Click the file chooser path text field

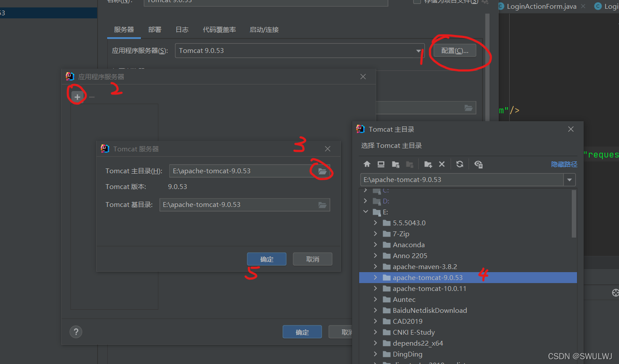[x=462, y=180]
